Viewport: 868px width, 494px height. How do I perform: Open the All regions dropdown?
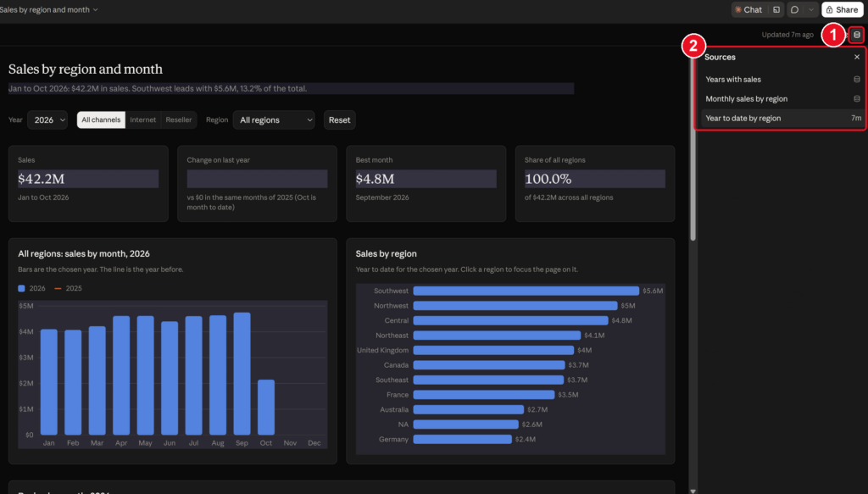click(274, 120)
